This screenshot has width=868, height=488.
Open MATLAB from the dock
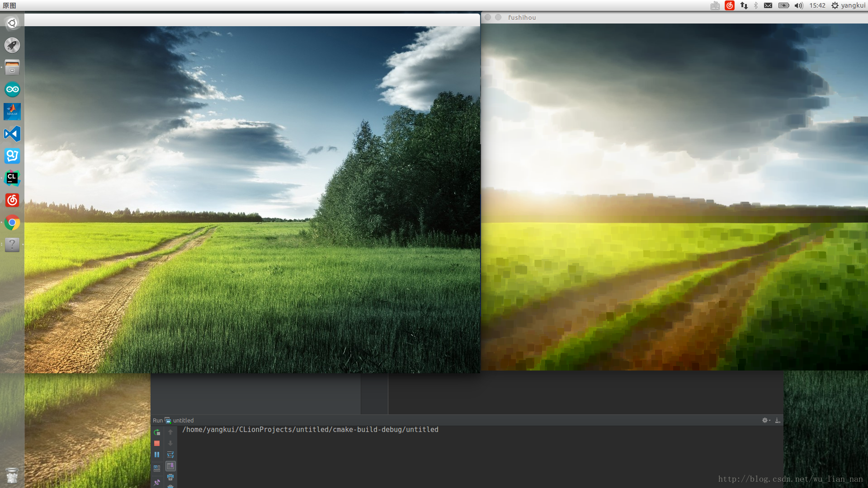click(x=12, y=112)
